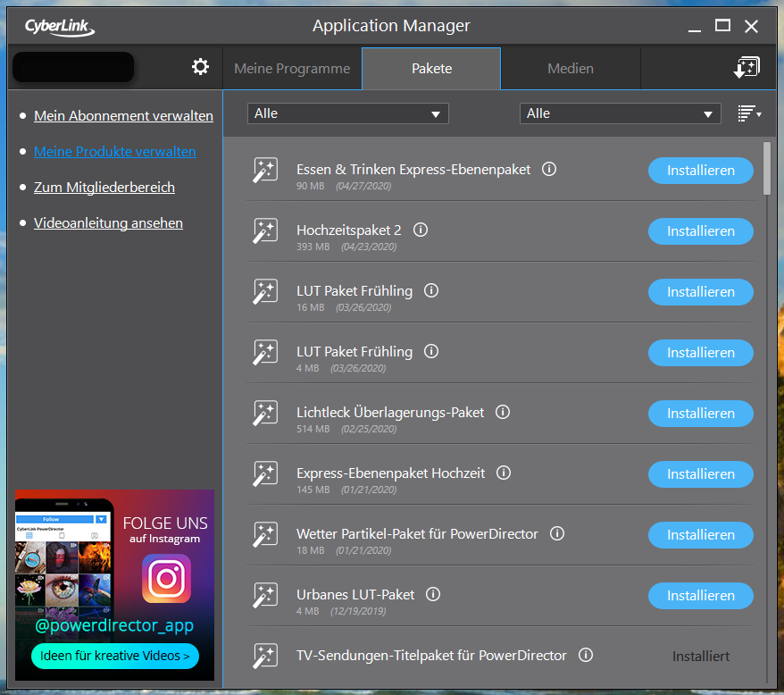Expand the right 'Alle' filter dropdown
Viewport: 784px width, 695px height.
(620, 113)
